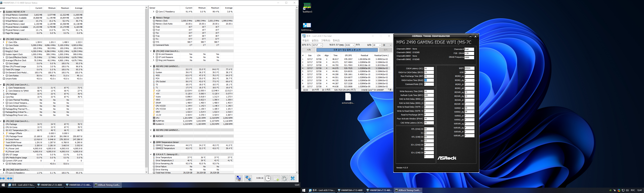Click the HWiNFO reset clock icon
The width and height of the screenshot is (644, 193).
[268, 178]
